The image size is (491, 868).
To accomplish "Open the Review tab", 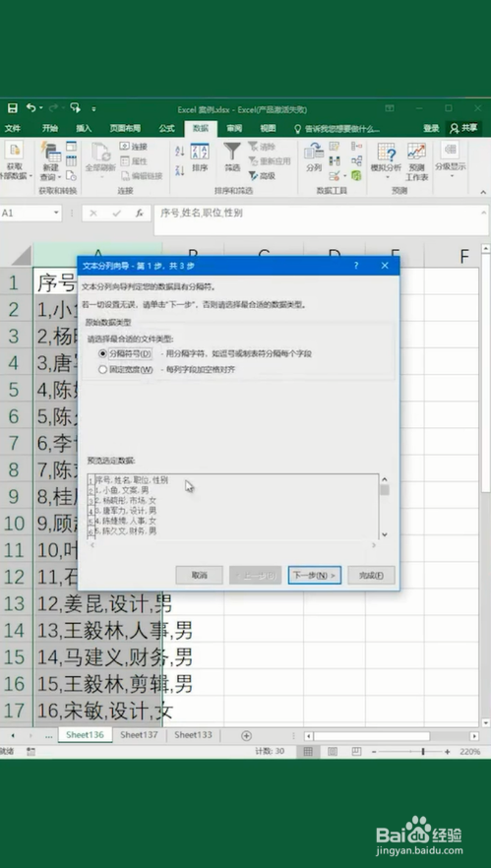I will coord(234,128).
